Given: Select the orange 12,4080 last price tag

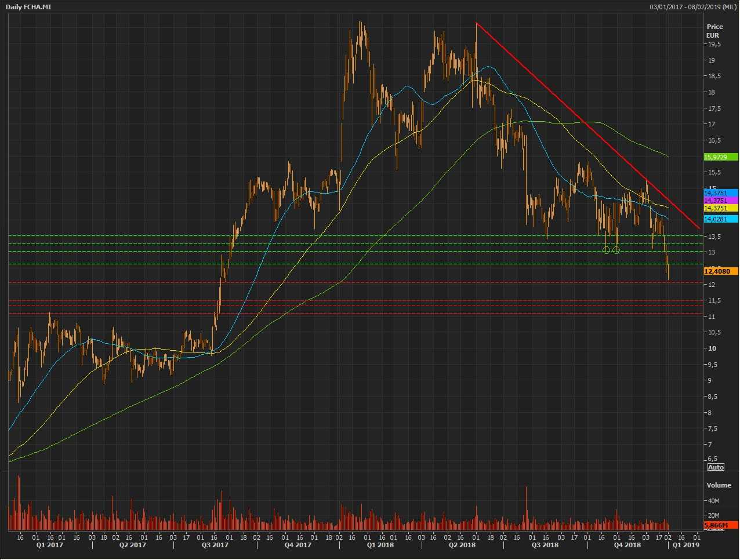Looking at the screenshot, I should tap(721, 271).
